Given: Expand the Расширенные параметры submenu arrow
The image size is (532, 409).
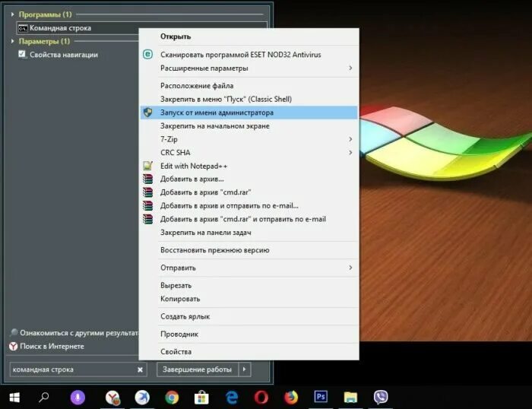Looking at the screenshot, I should tap(350, 68).
